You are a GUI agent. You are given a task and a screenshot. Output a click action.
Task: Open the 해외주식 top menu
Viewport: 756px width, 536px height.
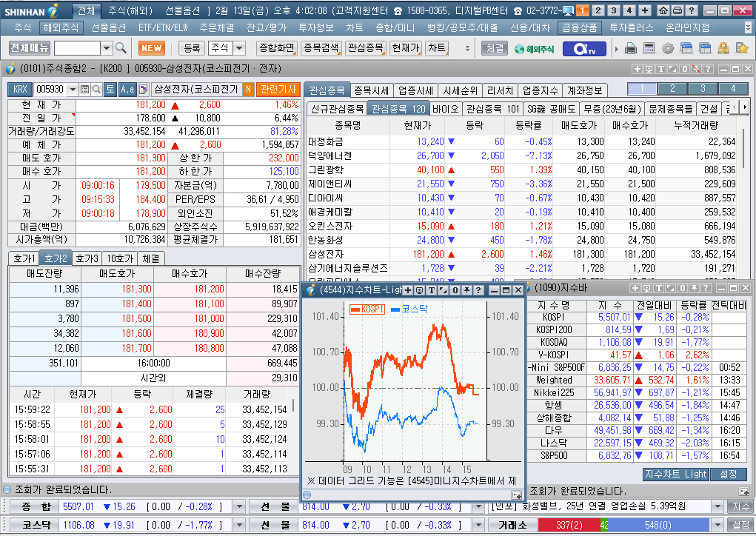61,28
